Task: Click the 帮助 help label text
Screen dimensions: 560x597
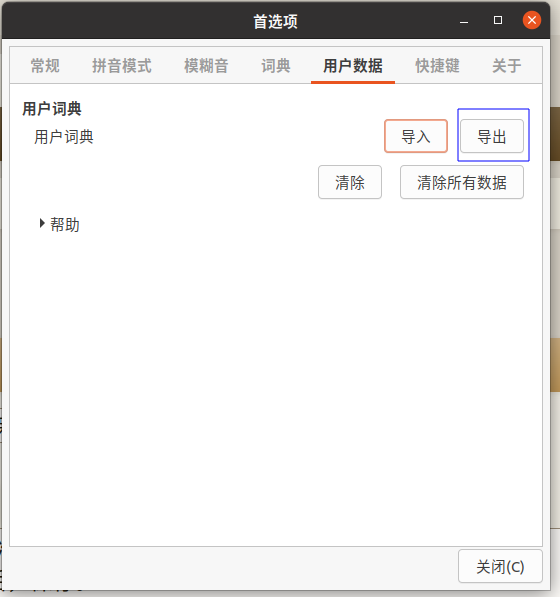Action: tap(65, 225)
